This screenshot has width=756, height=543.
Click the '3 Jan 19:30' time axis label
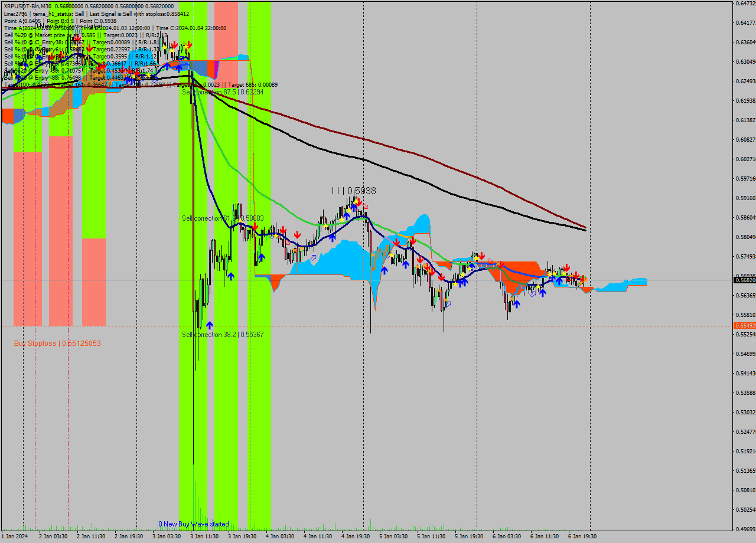tap(242, 537)
